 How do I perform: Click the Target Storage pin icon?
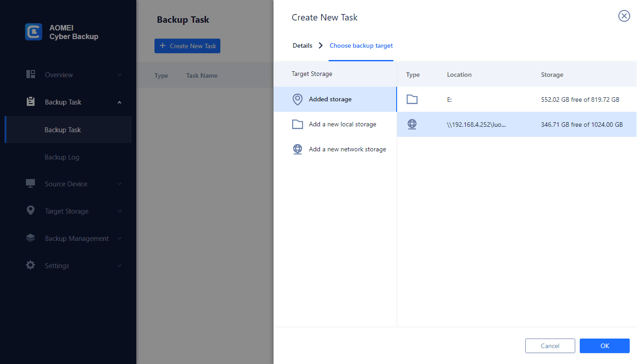pyautogui.click(x=31, y=210)
